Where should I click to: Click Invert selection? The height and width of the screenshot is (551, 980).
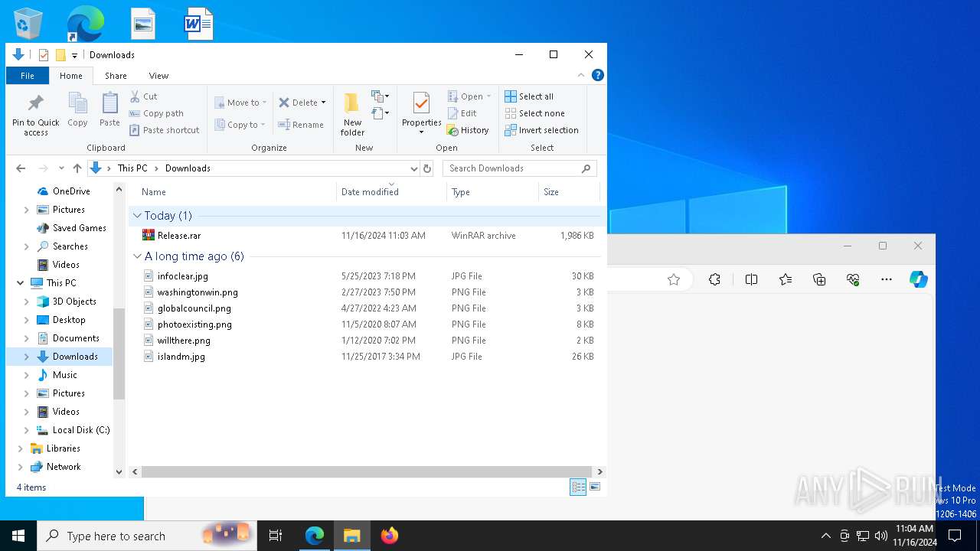541,130
